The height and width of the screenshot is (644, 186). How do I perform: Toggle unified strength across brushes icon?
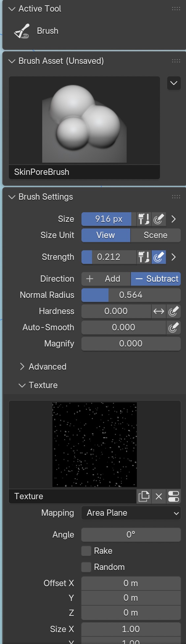point(144,257)
